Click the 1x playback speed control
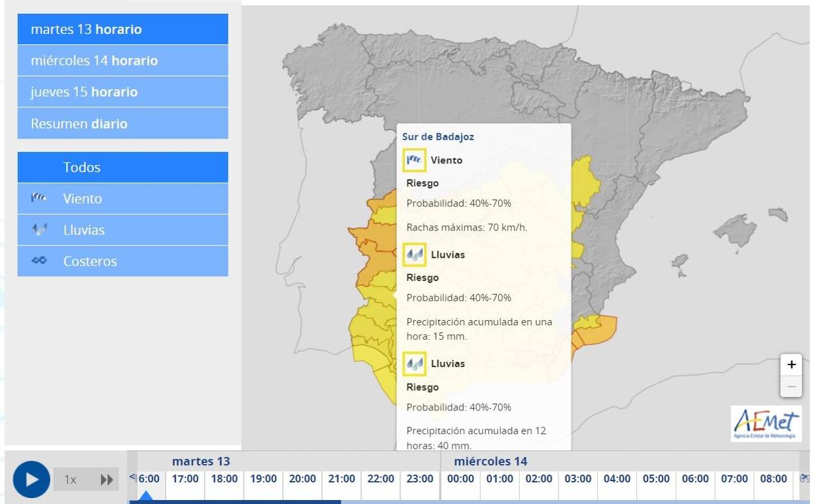817x504 pixels. tap(70, 480)
